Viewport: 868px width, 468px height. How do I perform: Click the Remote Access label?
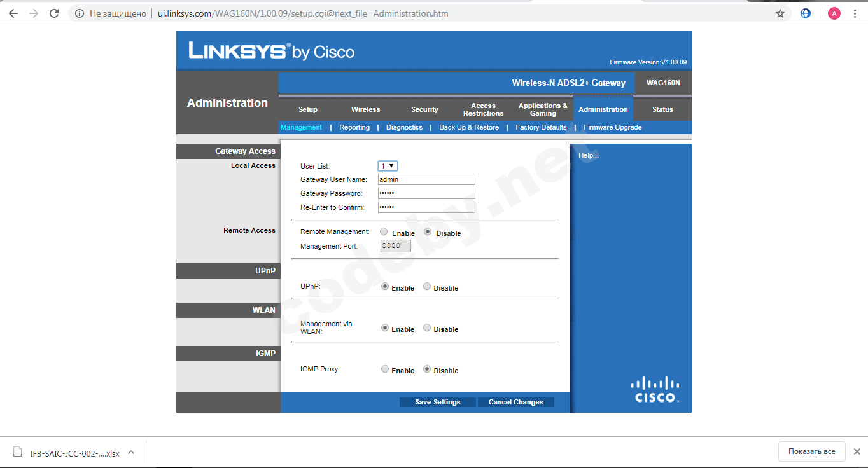249,230
